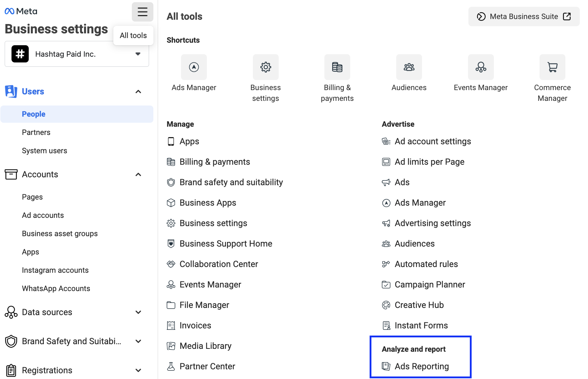Click the Ads megaphone icon
Viewport: 588px width, 379px height.
386,182
